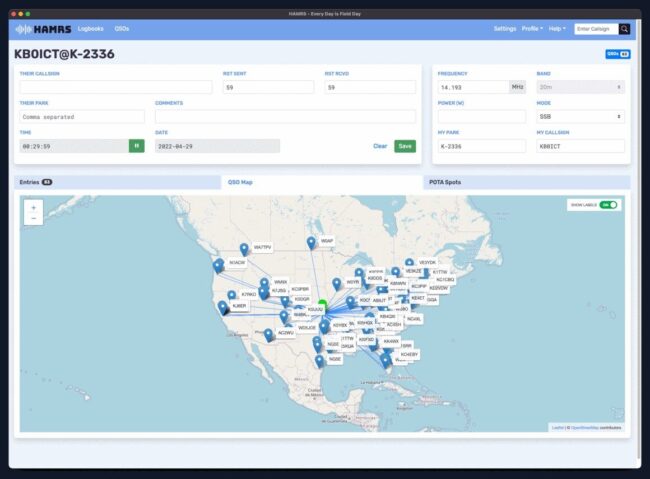The height and width of the screenshot is (479, 650).
Task: Click the Their Callsign input field
Action: (x=115, y=87)
